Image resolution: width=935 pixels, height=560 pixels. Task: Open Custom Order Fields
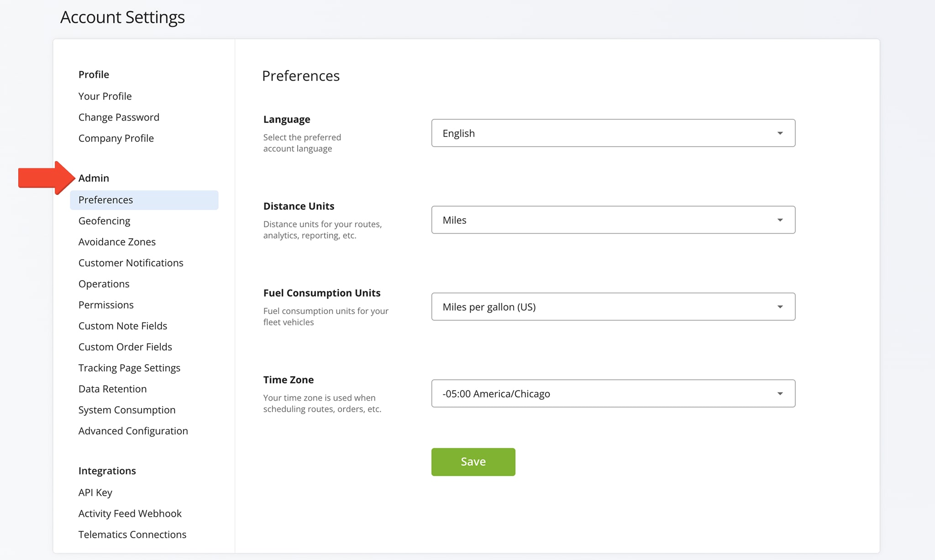click(x=125, y=346)
